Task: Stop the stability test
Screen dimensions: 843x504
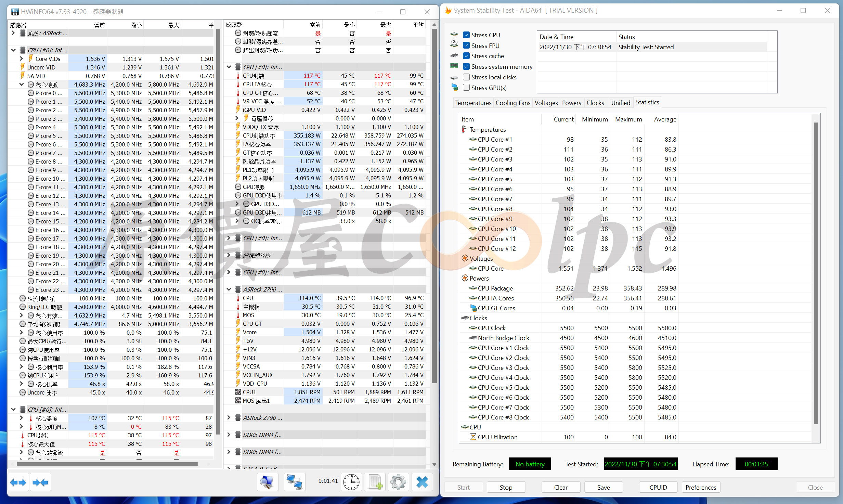Action: [506, 487]
